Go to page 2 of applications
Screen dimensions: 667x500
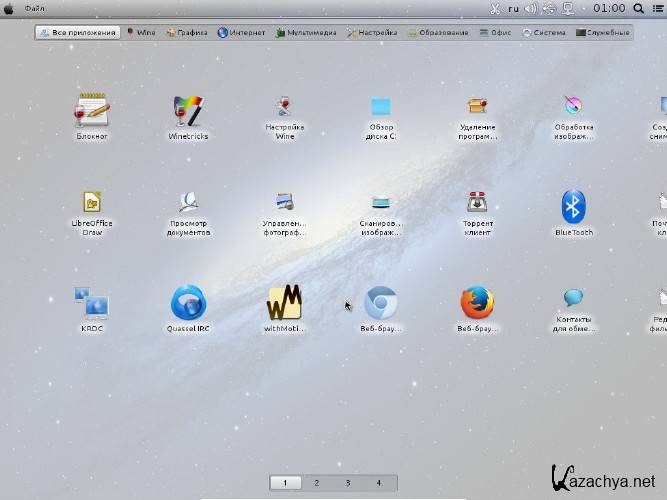pos(316,483)
